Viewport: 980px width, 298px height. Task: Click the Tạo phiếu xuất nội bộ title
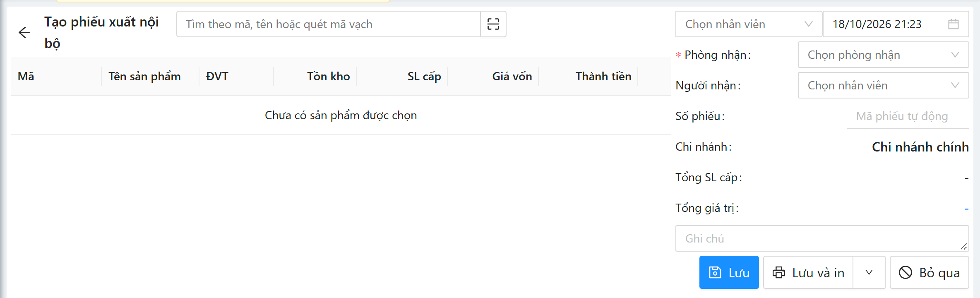click(101, 32)
